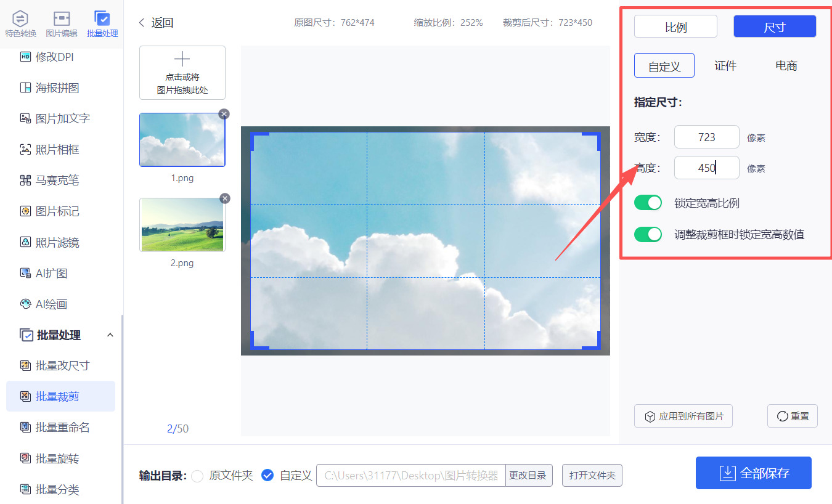Click the back arrow beside 返回
This screenshot has height=504, width=832.
click(x=142, y=23)
